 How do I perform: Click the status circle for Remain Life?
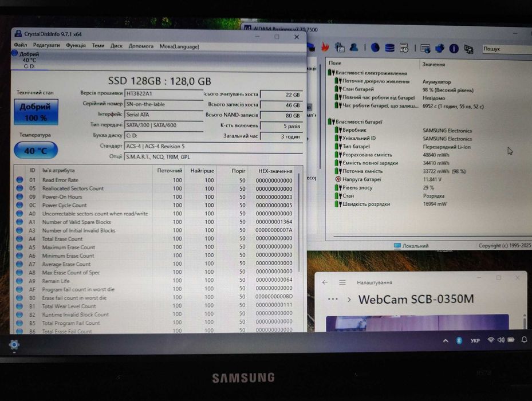click(19, 281)
